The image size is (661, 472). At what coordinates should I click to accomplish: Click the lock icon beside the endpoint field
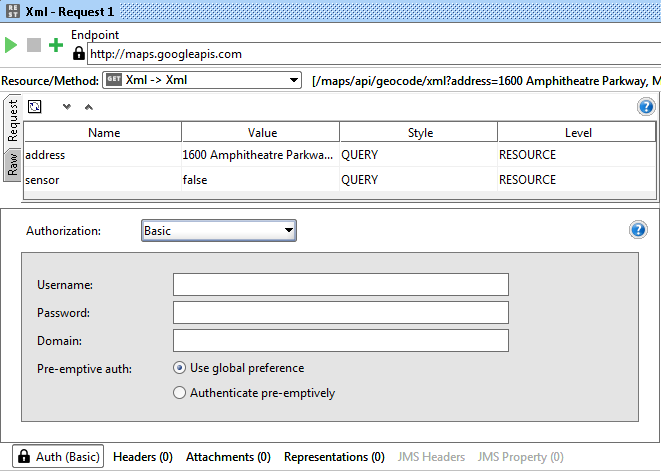[x=78, y=54]
